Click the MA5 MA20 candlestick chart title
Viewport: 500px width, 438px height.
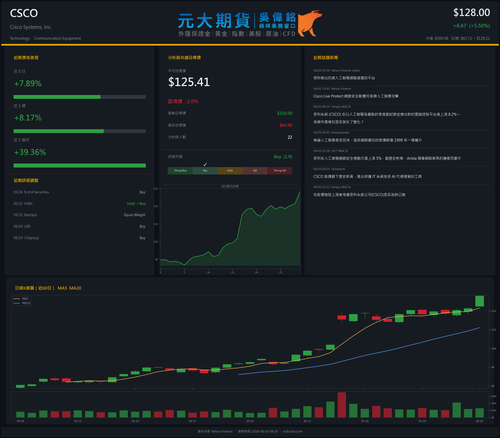48,288
